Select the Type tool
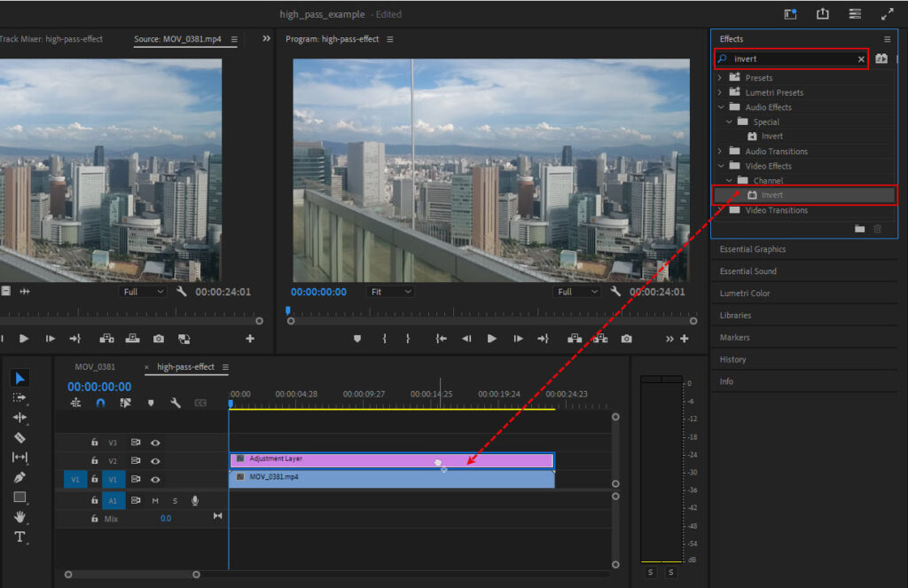 tap(20, 537)
